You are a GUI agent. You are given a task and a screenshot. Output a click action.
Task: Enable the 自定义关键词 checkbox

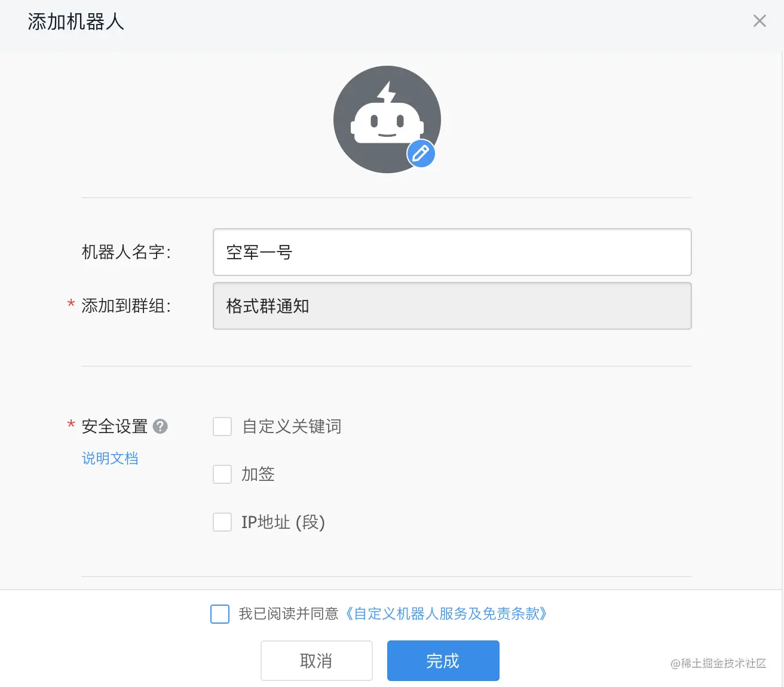click(222, 427)
